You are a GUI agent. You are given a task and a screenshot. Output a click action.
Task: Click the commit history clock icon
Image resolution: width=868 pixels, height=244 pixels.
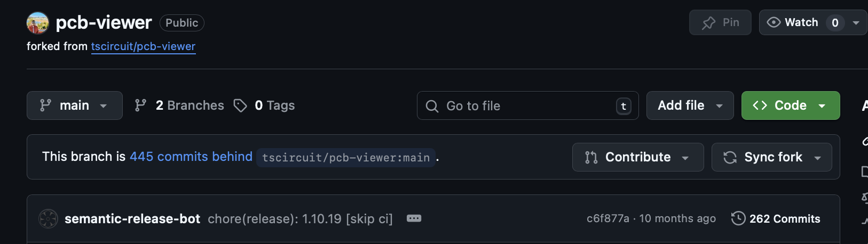[738, 218]
